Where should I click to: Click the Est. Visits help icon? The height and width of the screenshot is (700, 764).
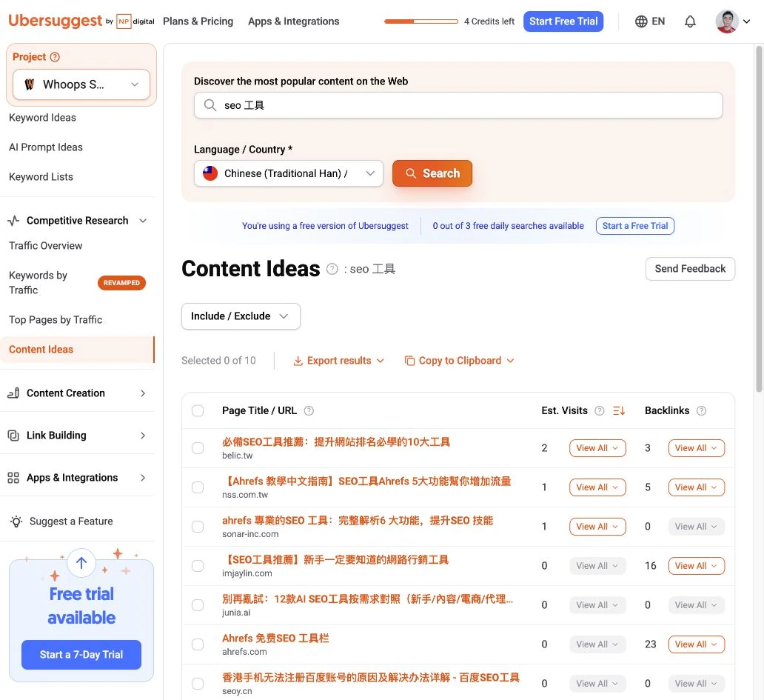600,410
